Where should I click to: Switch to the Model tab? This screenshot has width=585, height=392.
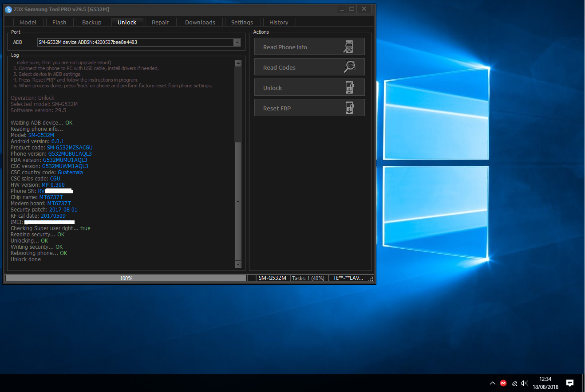28,22
